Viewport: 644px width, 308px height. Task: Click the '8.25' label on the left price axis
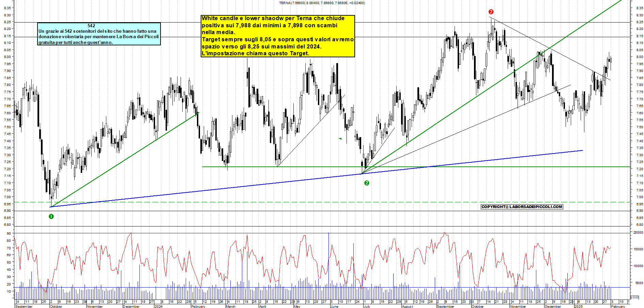pyautogui.click(x=8, y=22)
